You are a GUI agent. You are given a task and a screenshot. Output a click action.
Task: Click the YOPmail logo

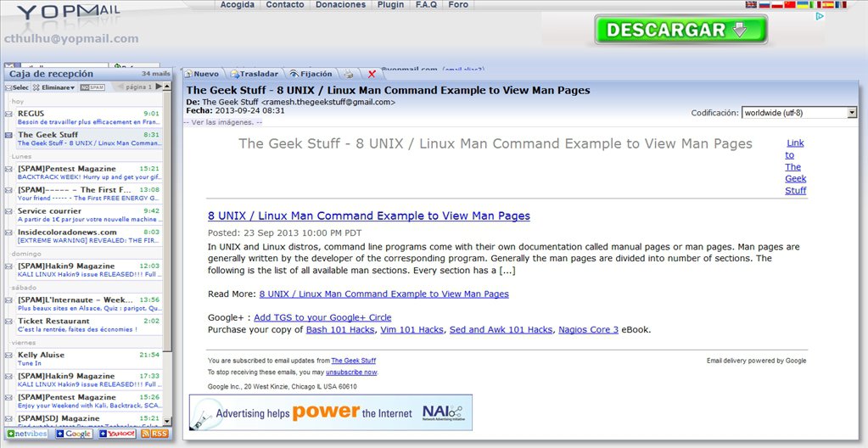tap(68, 12)
